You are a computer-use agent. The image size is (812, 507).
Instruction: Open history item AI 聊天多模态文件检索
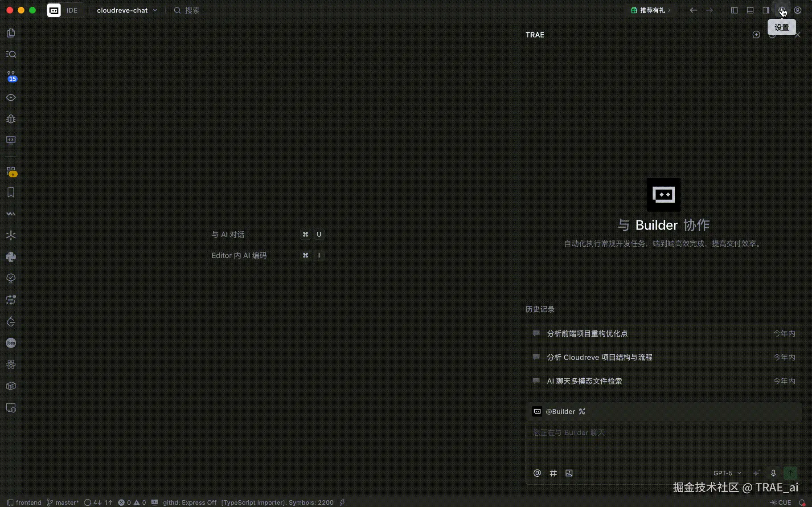[664, 381]
